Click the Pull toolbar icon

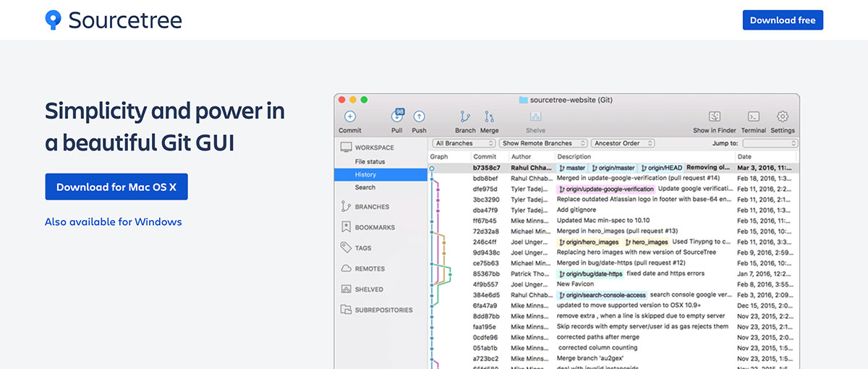[397, 116]
